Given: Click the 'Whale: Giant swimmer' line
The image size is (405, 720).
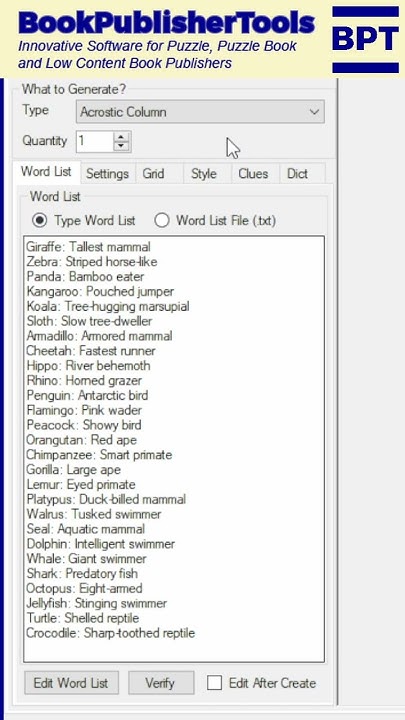Looking at the screenshot, I should (x=86, y=559).
